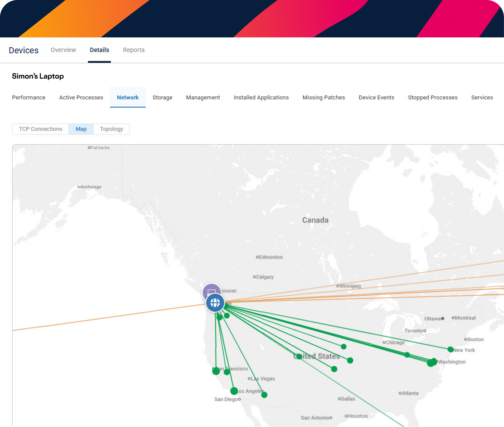
Task: View the Missing Patches tab
Action: pyautogui.click(x=323, y=97)
